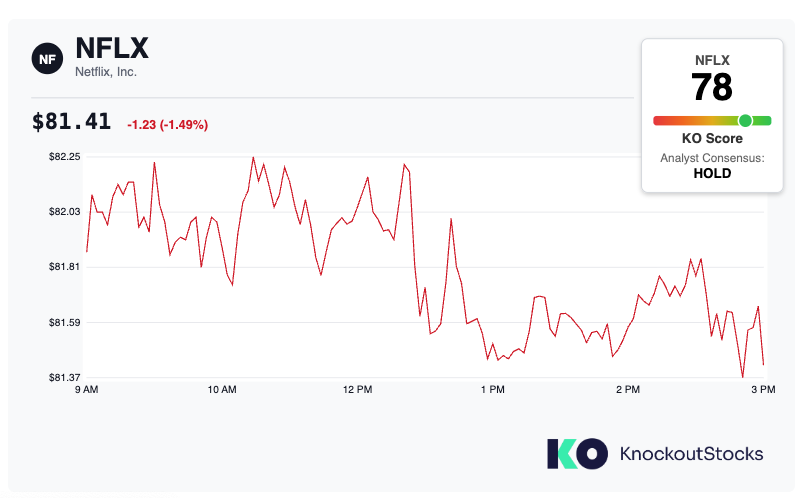
Task: Click the $81.41 current price
Action: 72,122
